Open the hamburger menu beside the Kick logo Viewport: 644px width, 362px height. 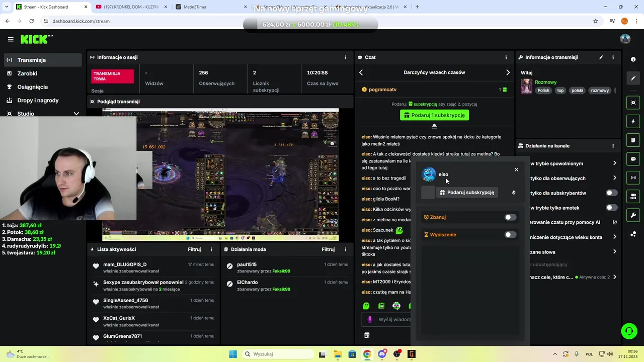pyautogui.click(x=11, y=39)
